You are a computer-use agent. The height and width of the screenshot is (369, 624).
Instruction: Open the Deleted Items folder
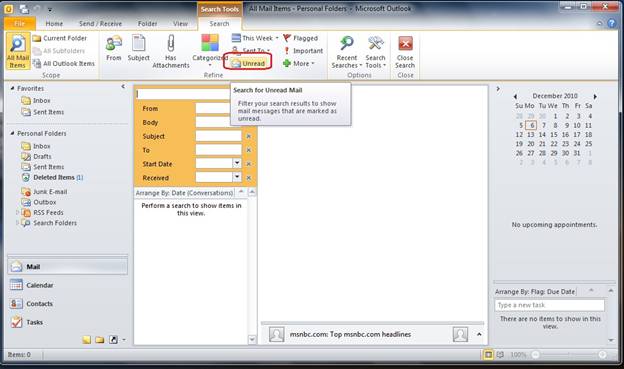(x=52, y=177)
